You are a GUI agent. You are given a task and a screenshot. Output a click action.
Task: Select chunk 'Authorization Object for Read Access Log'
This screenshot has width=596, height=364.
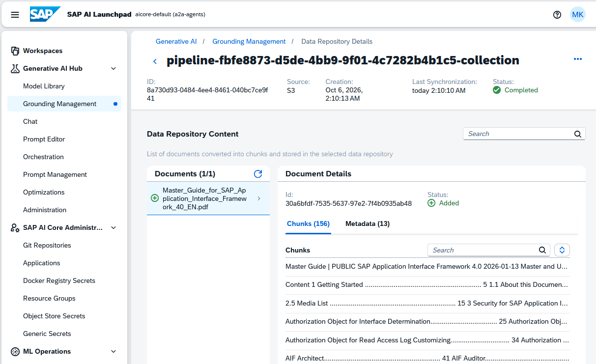coord(427,340)
